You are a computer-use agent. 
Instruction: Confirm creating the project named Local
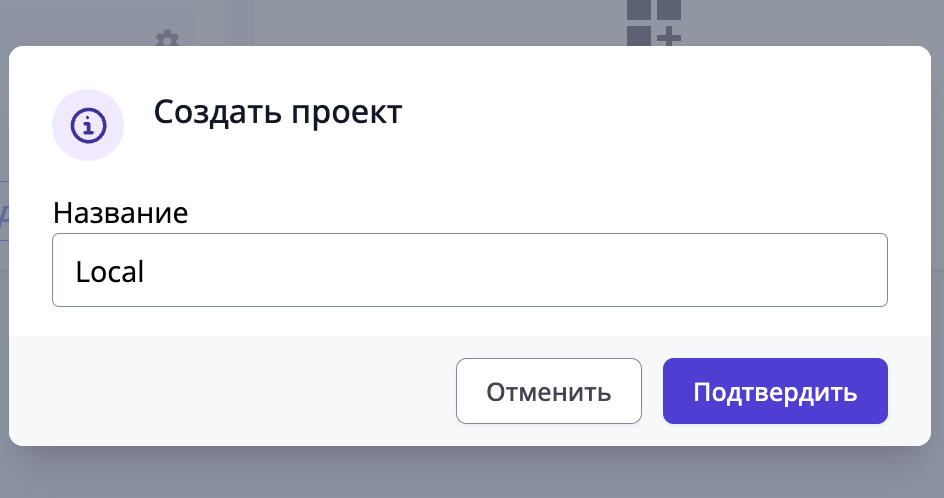775,391
